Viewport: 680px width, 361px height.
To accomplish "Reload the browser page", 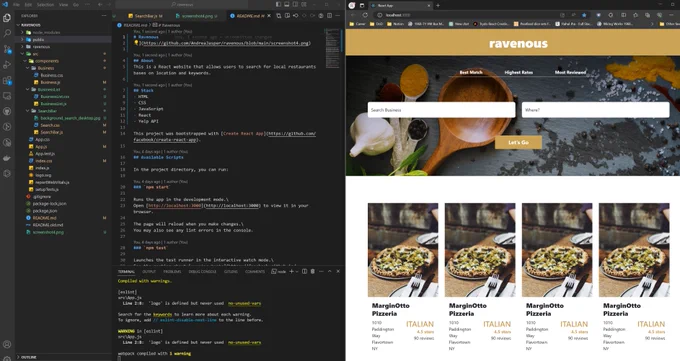I will tap(365, 15).
